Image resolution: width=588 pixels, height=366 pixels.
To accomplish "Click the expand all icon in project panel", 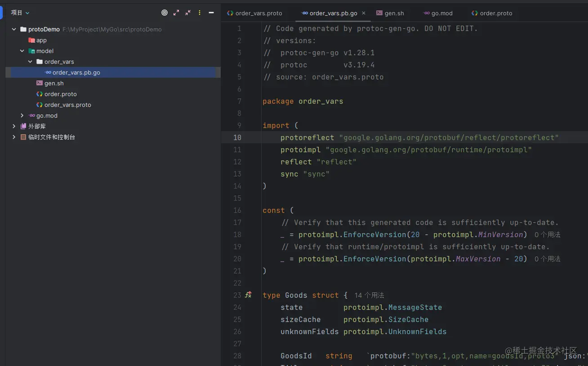I will pyautogui.click(x=176, y=13).
